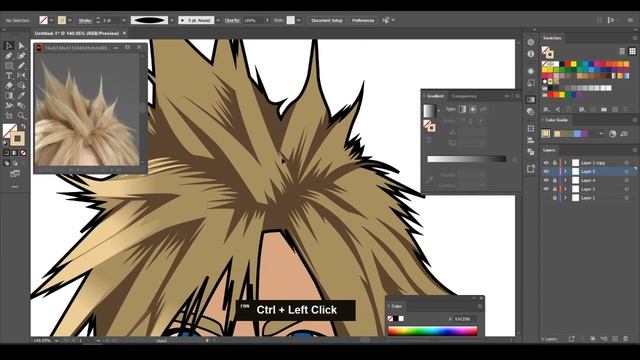The height and width of the screenshot is (360, 640).
Task: Select the Curvature tool
Action: 21,56
